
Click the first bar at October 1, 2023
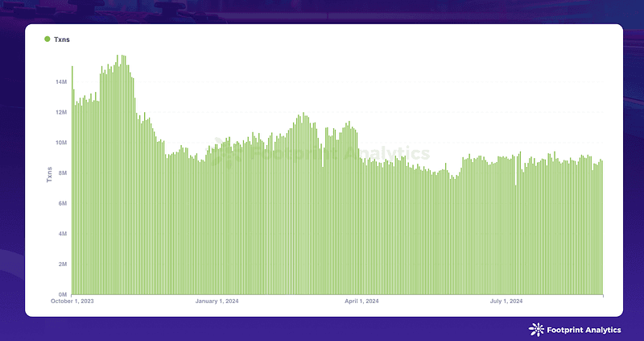pos(72,180)
